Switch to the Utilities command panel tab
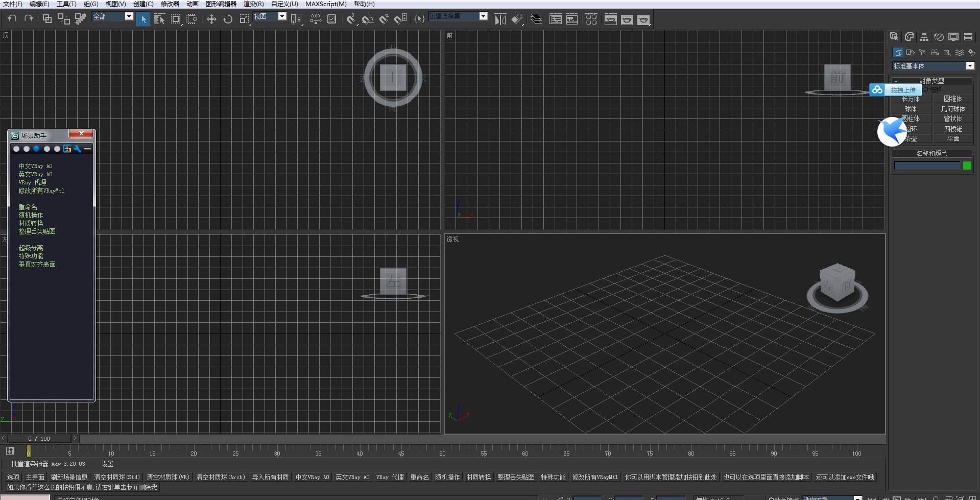The height and width of the screenshot is (500, 980). point(968,37)
